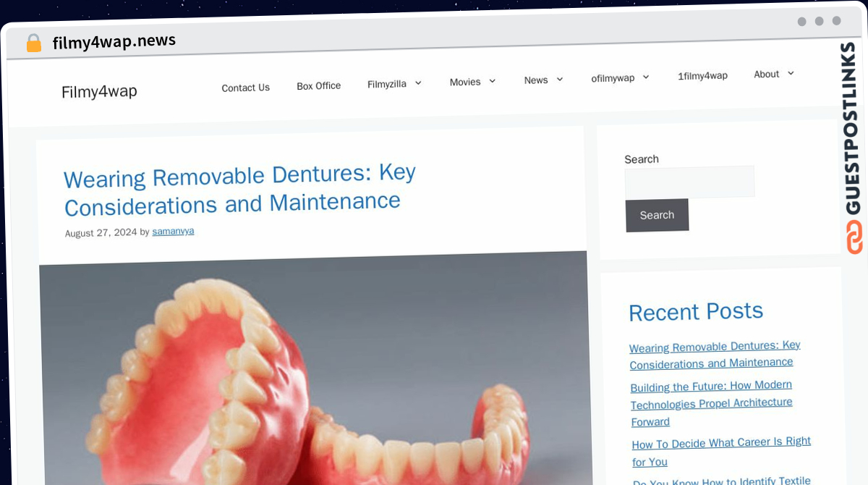Image resolution: width=868 pixels, height=485 pixels.
Task: Click the filmy4wap.news address text
Action: coord(114,41)
